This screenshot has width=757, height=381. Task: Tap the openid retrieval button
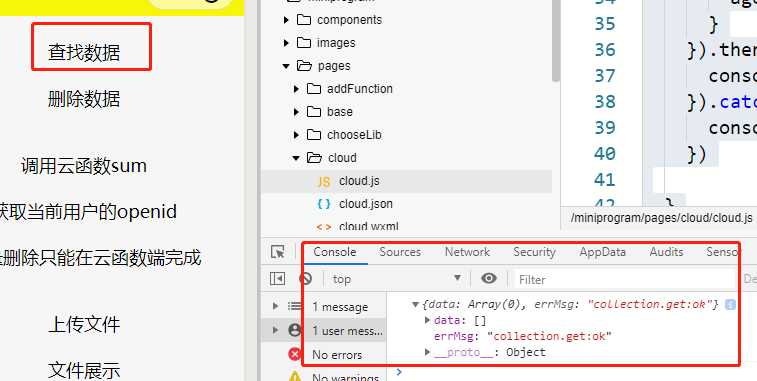(x=88, y=212)
